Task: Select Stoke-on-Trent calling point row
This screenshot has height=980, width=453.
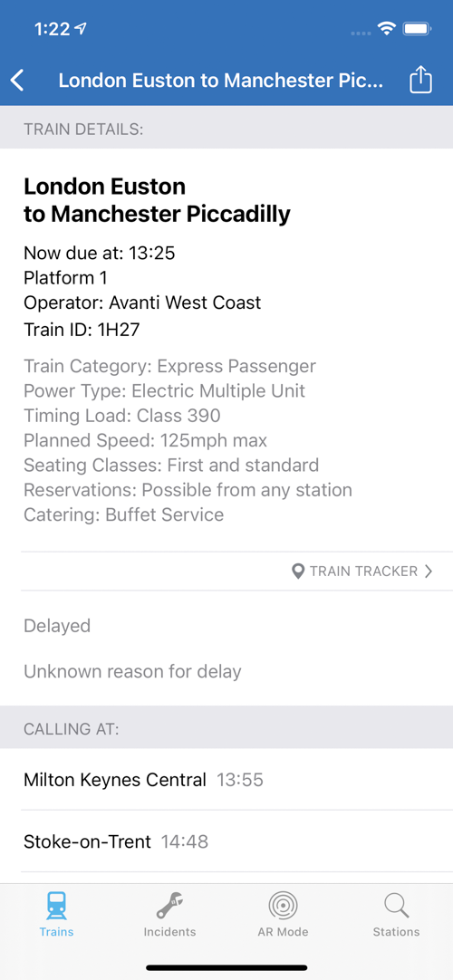Action: coord(226,841)
